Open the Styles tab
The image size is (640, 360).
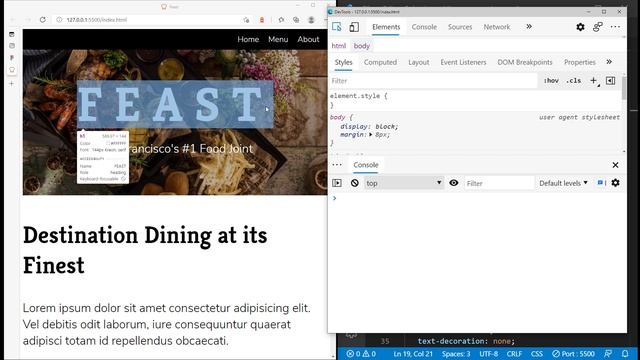(x=343, y=62)
